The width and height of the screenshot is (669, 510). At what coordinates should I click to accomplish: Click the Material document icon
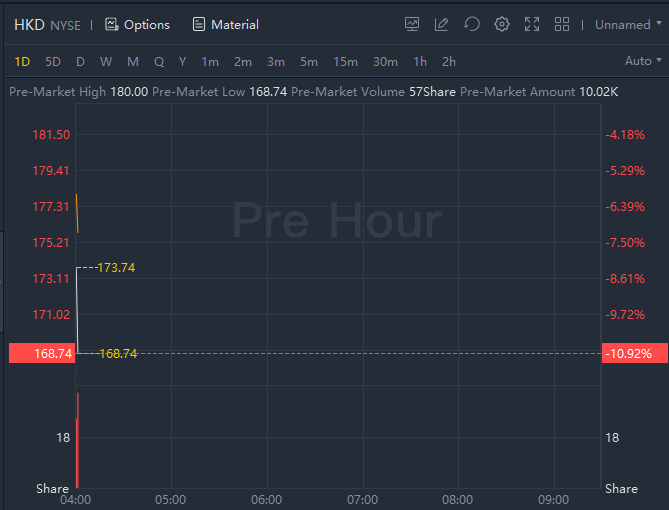(199, 24)
